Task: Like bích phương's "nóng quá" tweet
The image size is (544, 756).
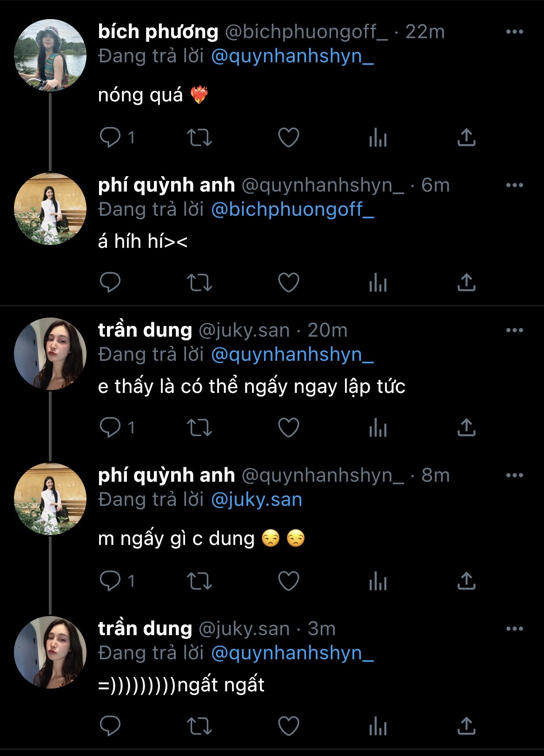Action: pyautogui.click(x=288, y=138)
